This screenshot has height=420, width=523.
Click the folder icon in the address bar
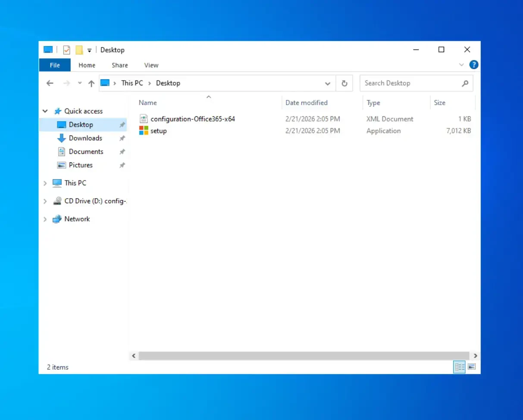coord(104,83)
